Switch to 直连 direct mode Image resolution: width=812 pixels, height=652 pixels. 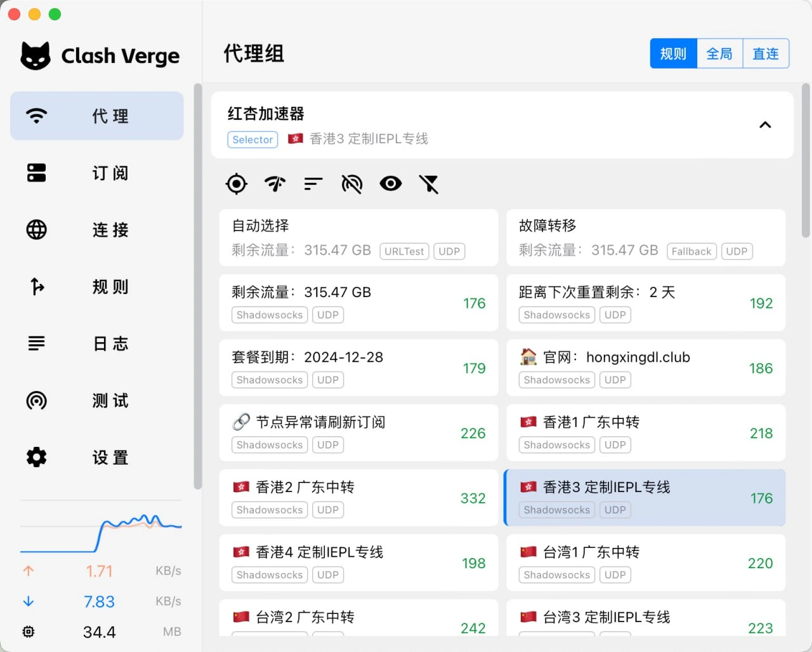pos(766,54)
